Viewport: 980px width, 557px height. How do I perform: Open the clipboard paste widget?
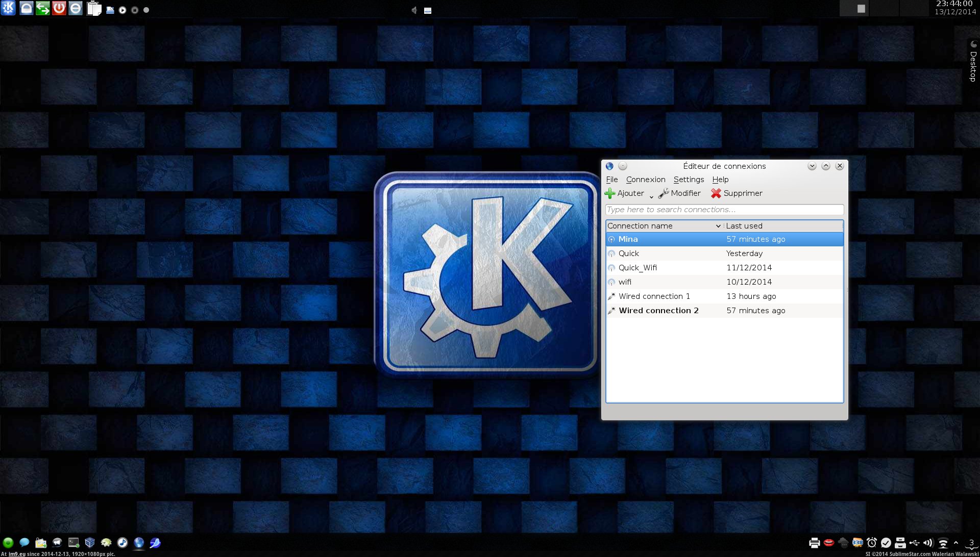click(x=94, y=8)
